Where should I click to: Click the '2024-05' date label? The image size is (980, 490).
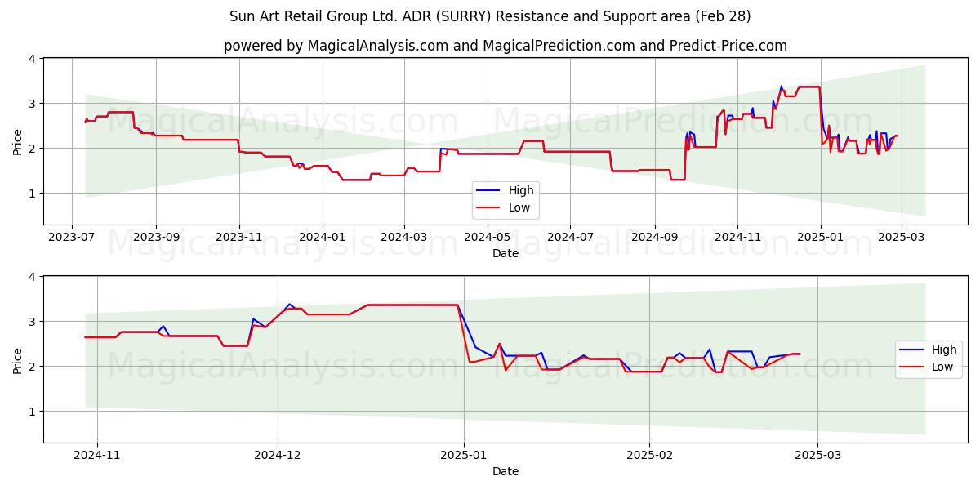pos(487,238)
